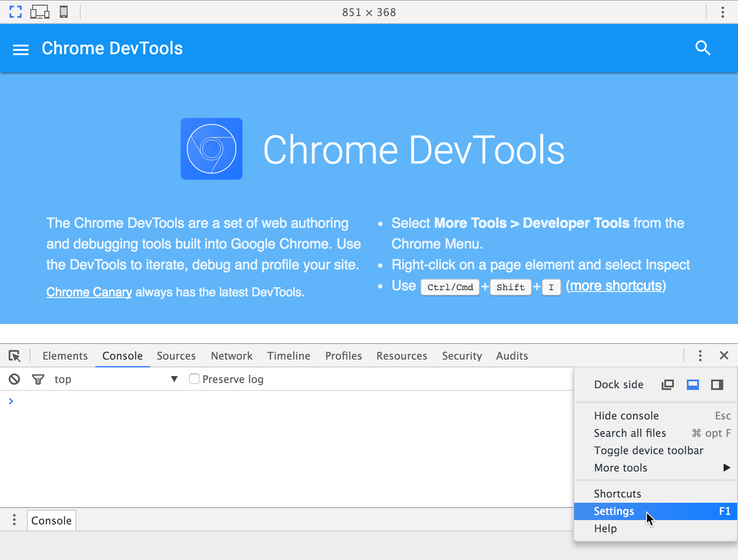Open the Chrome Canary link

click(88, 292)
